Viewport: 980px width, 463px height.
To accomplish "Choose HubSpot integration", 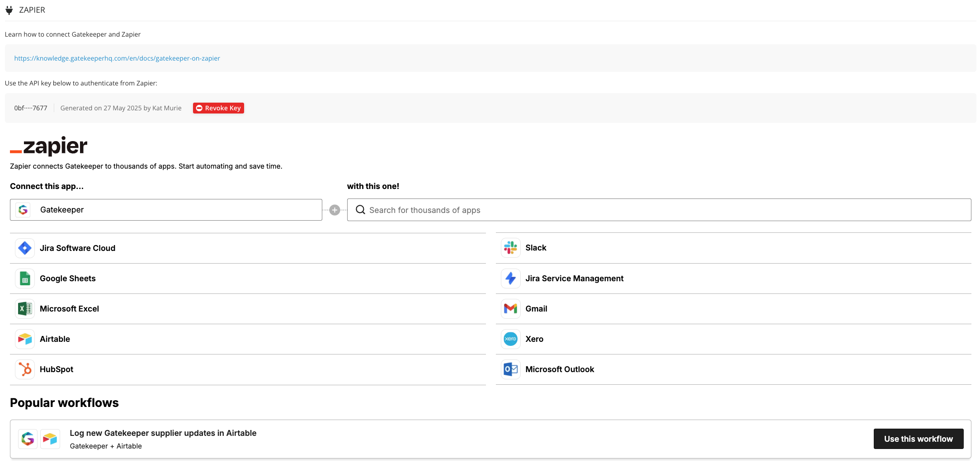I will pyautogui.click(x=248, y=369).
